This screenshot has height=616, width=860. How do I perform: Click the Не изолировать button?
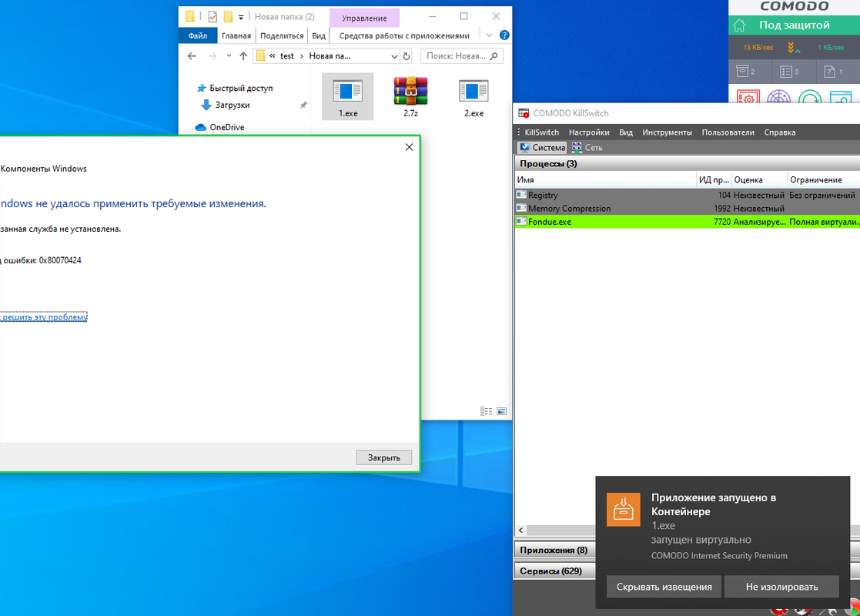781,587
